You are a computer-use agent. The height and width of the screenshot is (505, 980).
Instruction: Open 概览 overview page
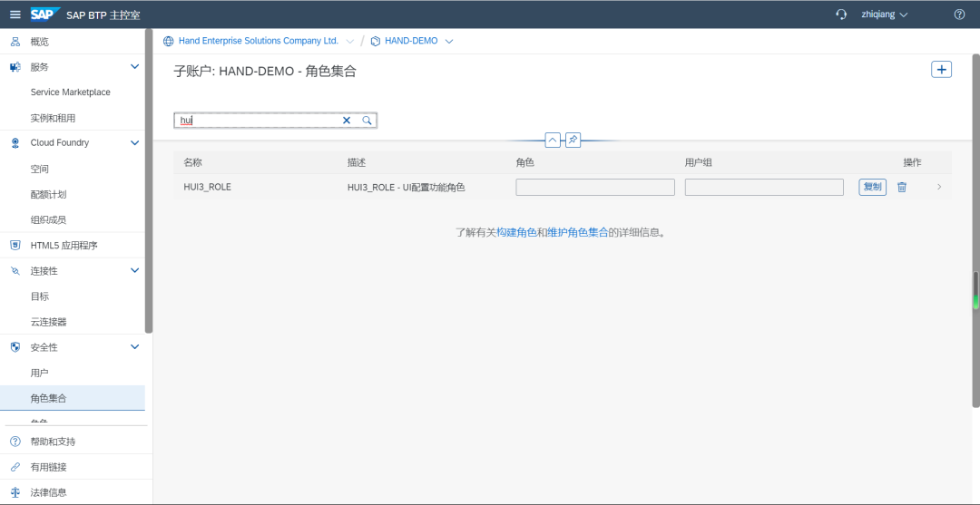(x=39, y=42)
